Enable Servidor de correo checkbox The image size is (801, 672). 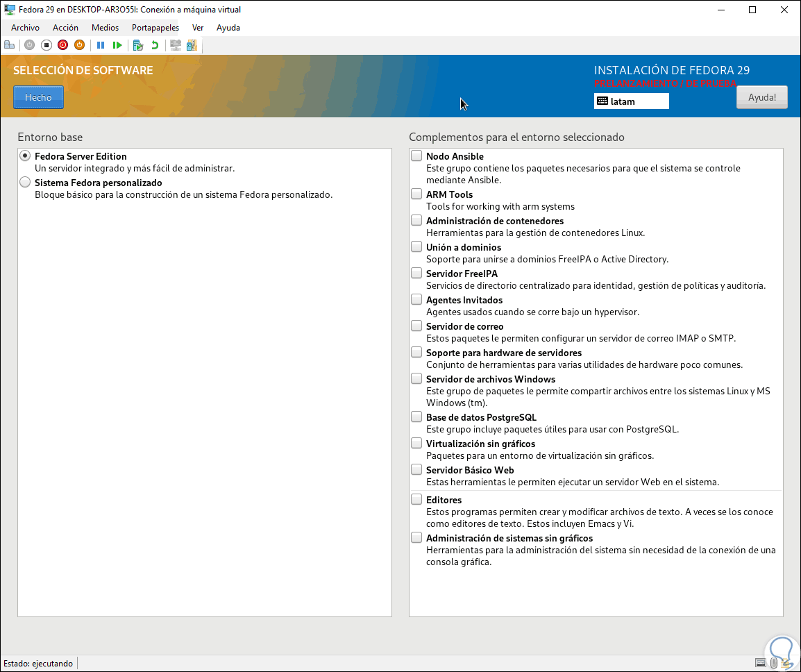point(416,326)
